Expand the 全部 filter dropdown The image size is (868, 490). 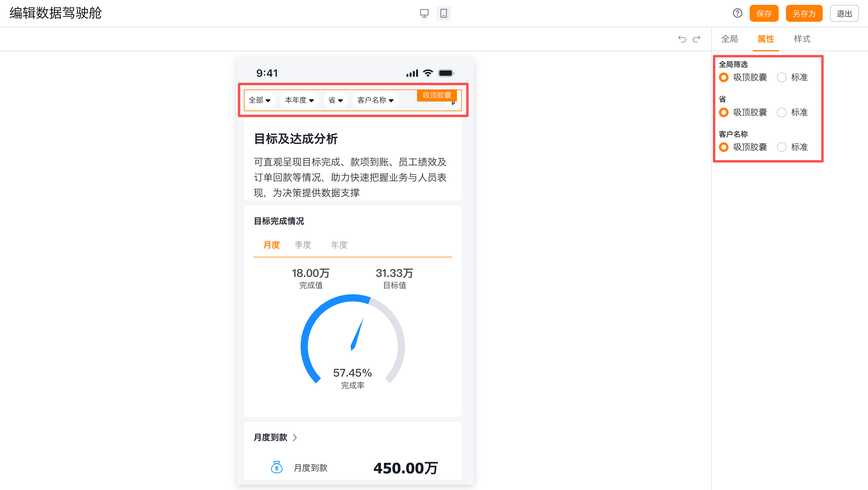(x=260, y=100)
